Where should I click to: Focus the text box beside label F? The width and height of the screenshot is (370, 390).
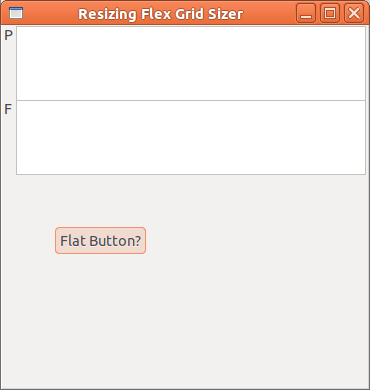click(x=191, y=137)
